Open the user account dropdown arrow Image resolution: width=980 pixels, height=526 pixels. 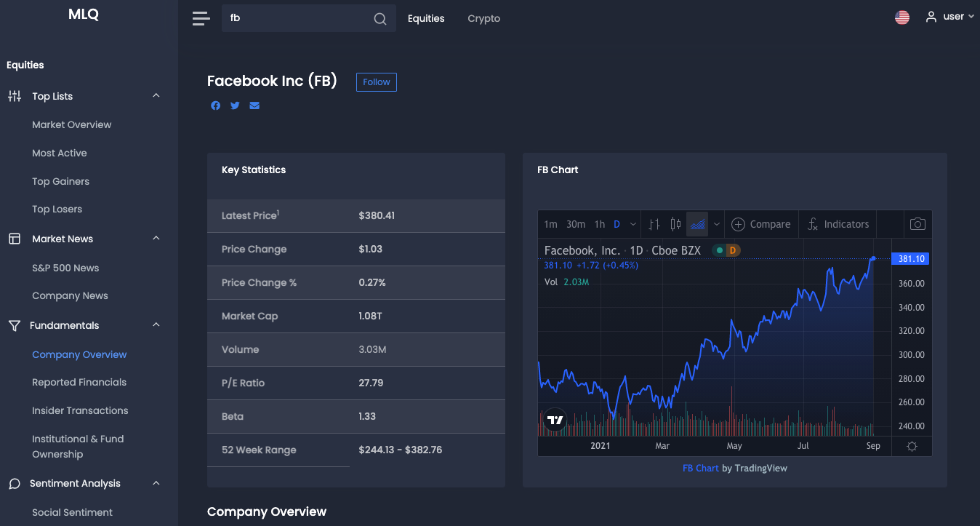click(971, 17)
